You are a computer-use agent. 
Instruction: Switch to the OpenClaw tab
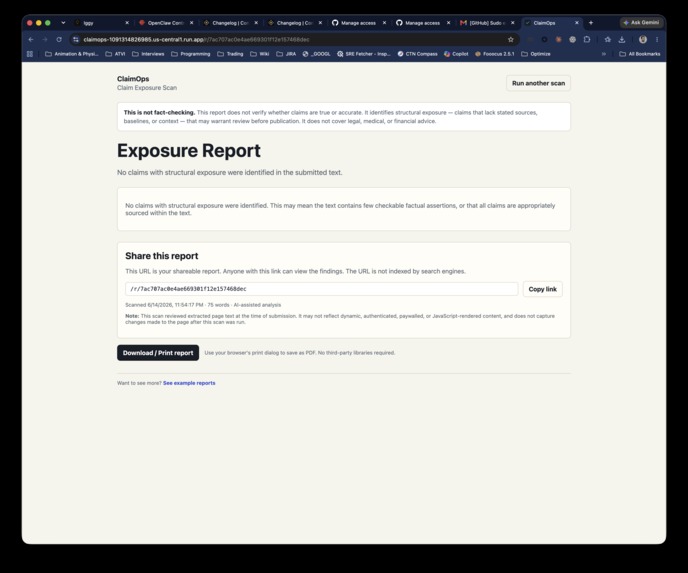pos(165,23)
